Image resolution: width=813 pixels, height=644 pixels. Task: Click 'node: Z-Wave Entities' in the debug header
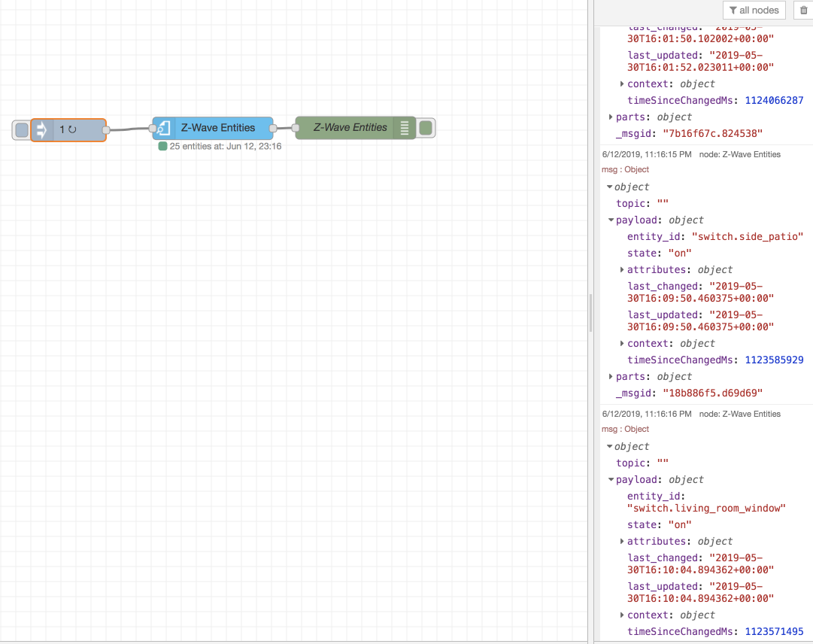pyautogui.click(x=740, y=154)
